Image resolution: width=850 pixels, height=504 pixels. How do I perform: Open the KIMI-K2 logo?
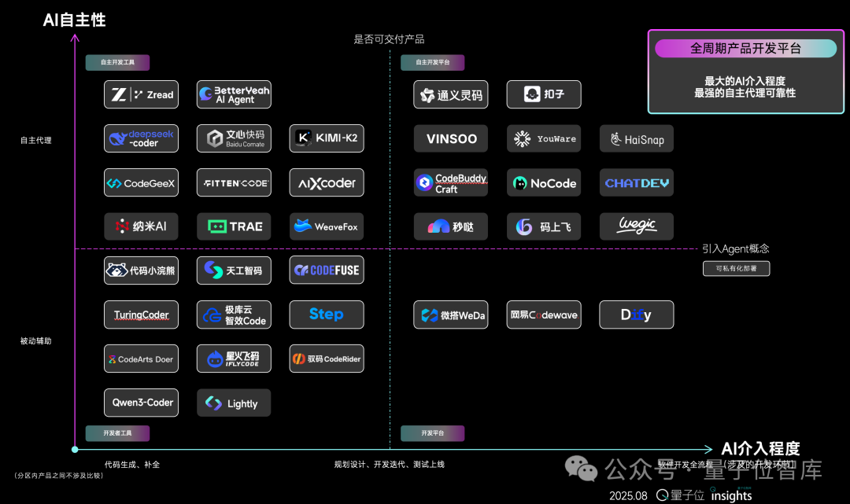point(326,138)
